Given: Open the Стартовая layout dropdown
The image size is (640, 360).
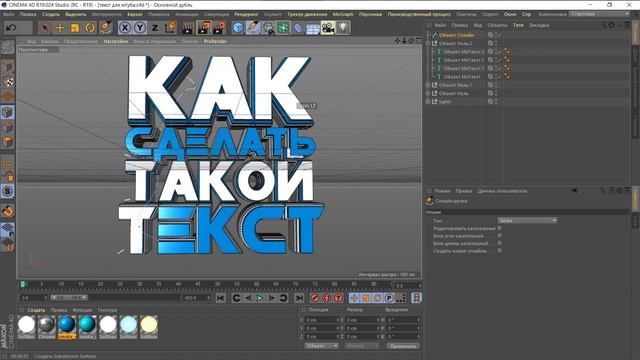Looking at the screenshot, I should tap(599, 14).
